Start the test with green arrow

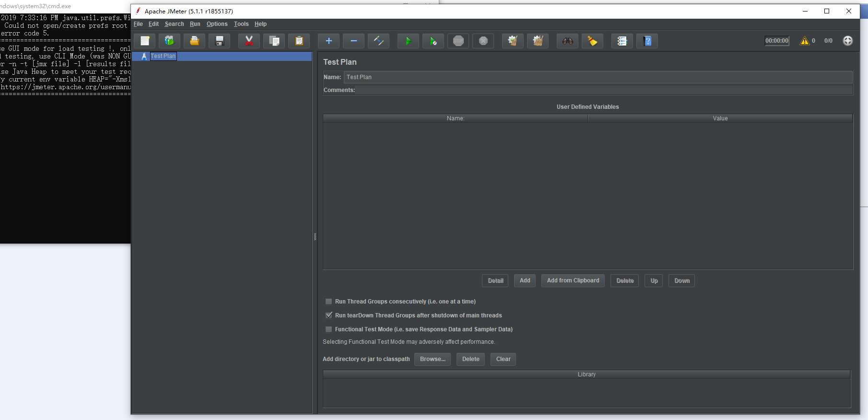click(408, 41)
